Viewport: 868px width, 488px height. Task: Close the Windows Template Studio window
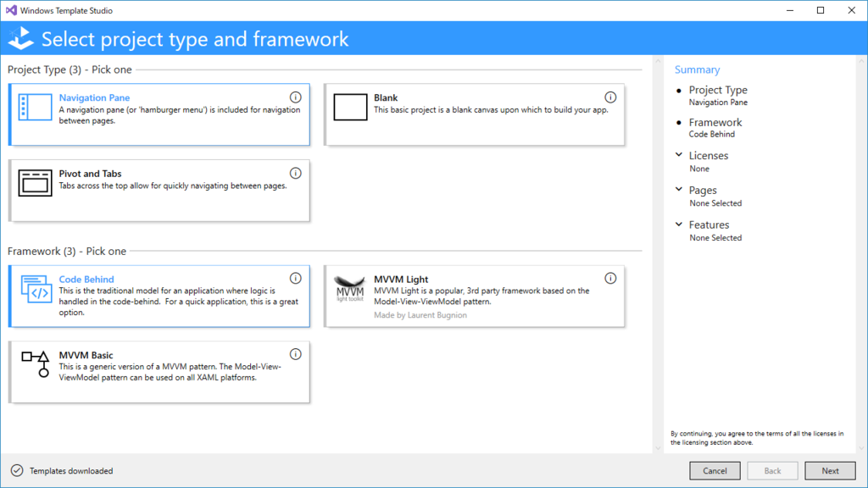coord(851,10)
